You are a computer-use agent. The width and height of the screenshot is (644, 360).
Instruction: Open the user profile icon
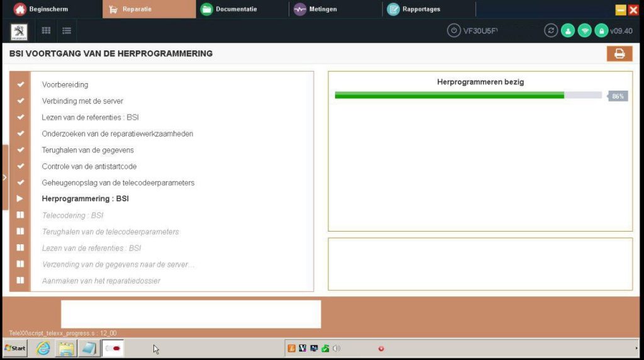click(568, 31)
